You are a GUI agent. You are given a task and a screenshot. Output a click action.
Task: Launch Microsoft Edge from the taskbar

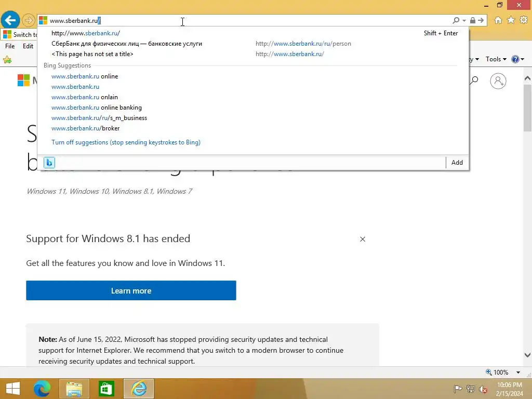[42, 389]
